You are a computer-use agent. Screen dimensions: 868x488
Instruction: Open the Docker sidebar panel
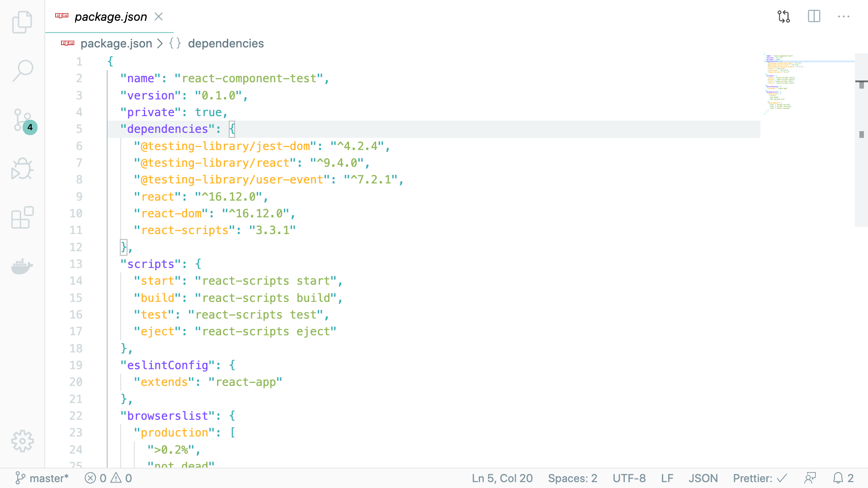coord(22,267)
